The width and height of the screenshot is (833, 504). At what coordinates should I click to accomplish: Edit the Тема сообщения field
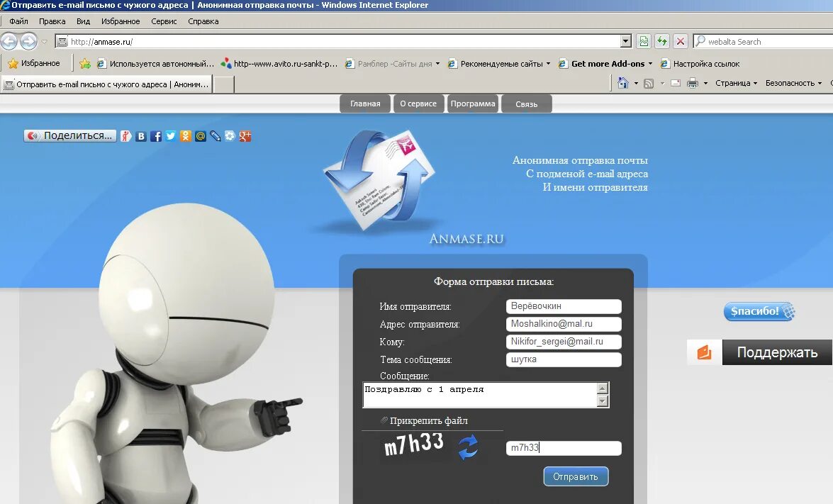click(564, 359)
